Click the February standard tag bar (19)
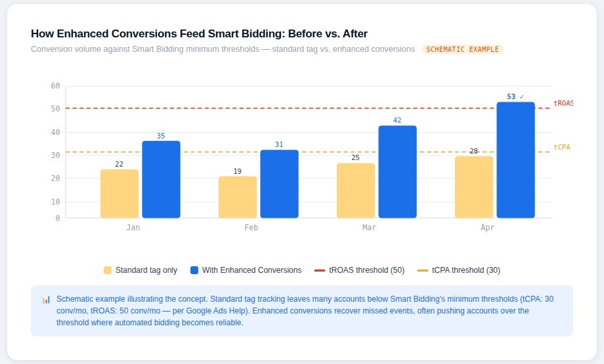Image resolution: width=604 pixels, height=364 pixels. (238, 197)
